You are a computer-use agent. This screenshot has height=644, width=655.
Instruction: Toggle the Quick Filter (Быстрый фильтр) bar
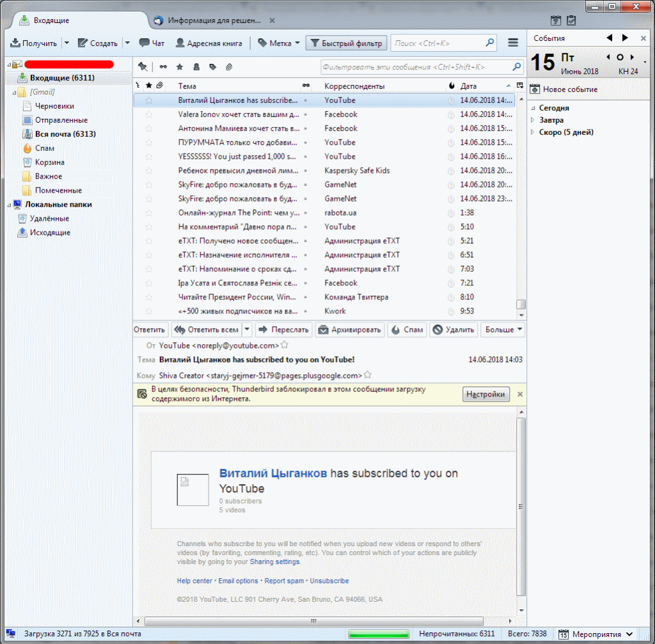346,43
